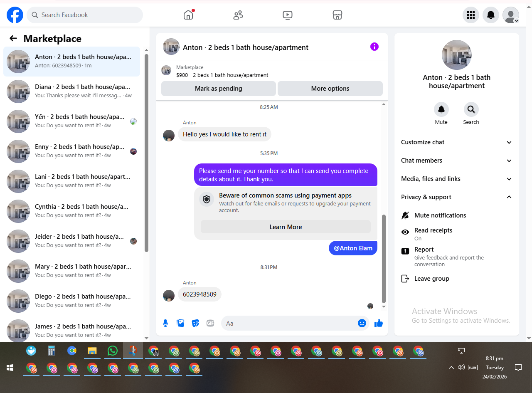
Task: Click the More options button
Action: (x=330, y=89)
